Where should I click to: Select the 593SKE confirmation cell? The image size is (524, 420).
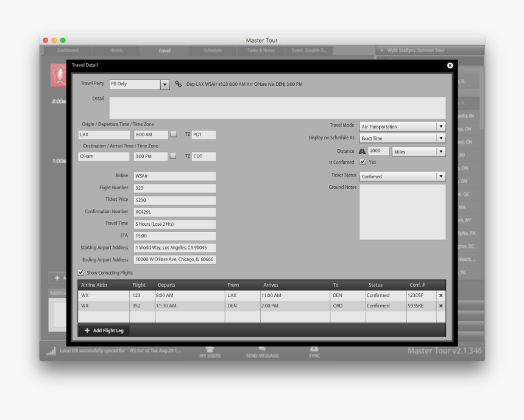tap(422, 306)
